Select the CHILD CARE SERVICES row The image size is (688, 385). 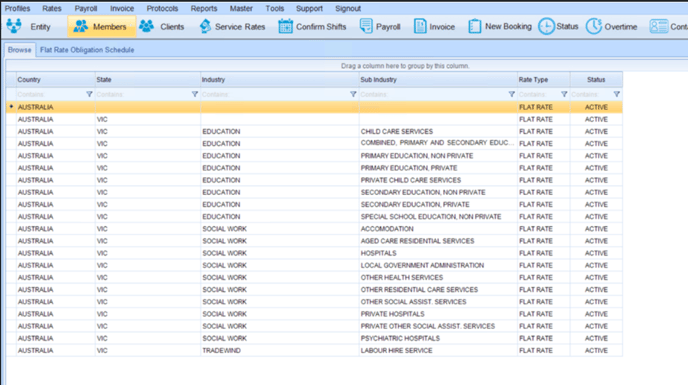pos(314,132)
